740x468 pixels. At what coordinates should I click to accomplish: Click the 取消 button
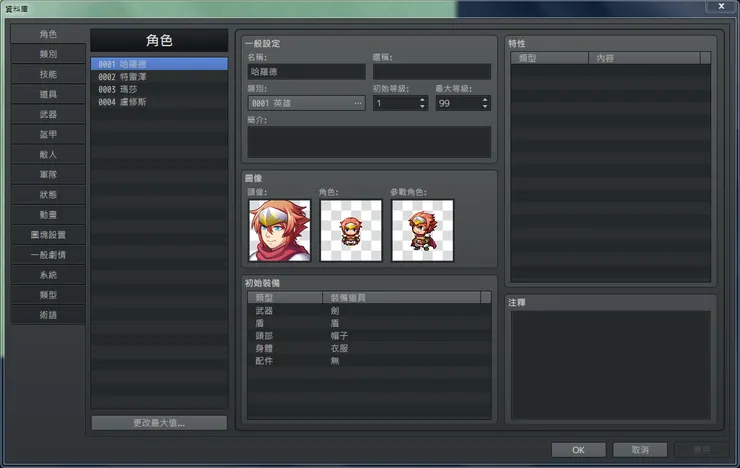(640, 450)
